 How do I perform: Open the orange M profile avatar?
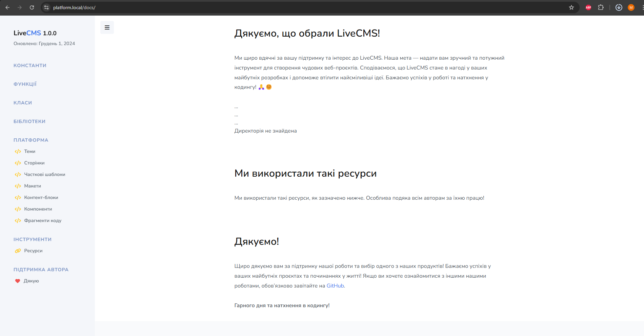[x=631, y=7]
